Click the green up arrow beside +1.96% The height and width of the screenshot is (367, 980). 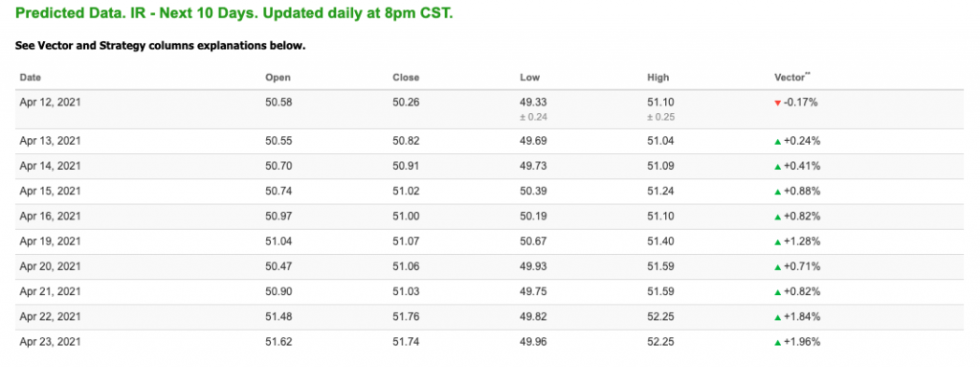[777, 343]
